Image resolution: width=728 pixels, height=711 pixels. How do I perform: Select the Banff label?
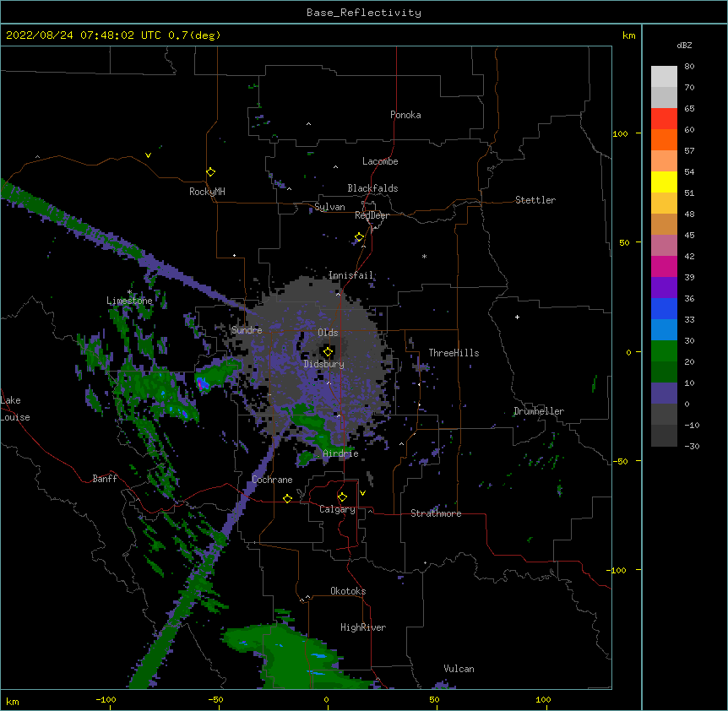click(x=105, y=479)
